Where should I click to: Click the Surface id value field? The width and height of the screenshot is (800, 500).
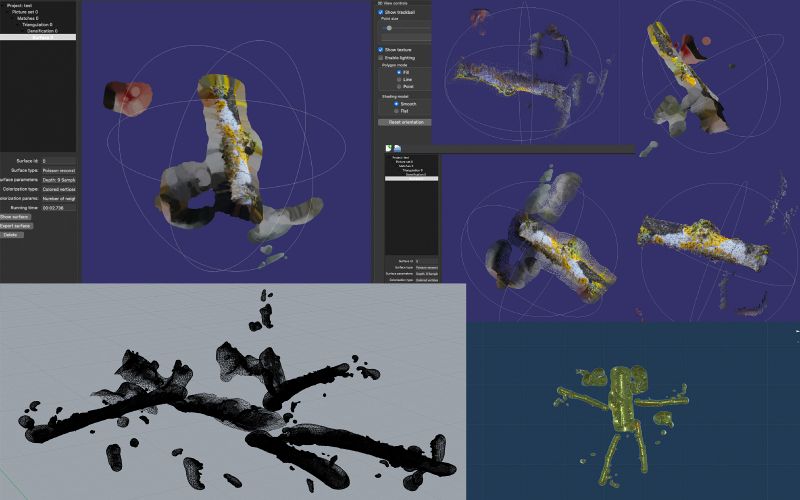pyautogui.click(x=59, y=161)
